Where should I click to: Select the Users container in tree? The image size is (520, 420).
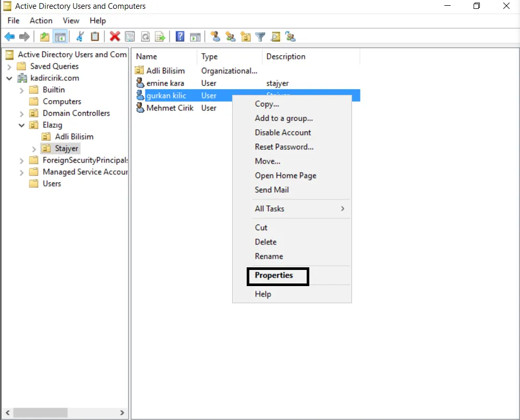[x=52, y=184]
